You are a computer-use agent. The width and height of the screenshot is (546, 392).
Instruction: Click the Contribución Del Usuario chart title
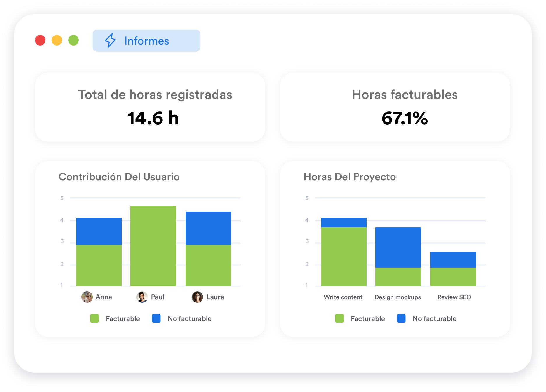pos(120,177)
